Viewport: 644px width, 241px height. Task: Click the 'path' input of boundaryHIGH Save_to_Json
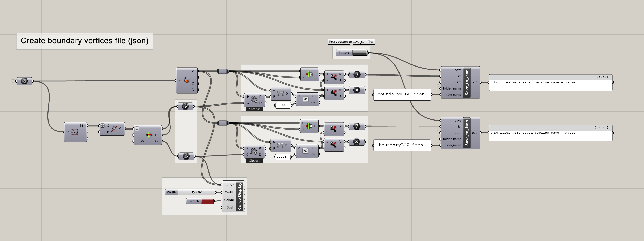click(x=458, y=82)
